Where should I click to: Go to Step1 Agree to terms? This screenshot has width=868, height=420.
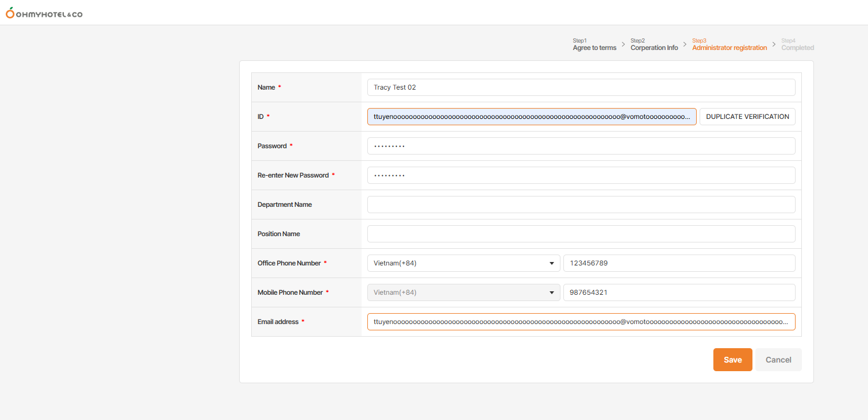pos(594,45)
